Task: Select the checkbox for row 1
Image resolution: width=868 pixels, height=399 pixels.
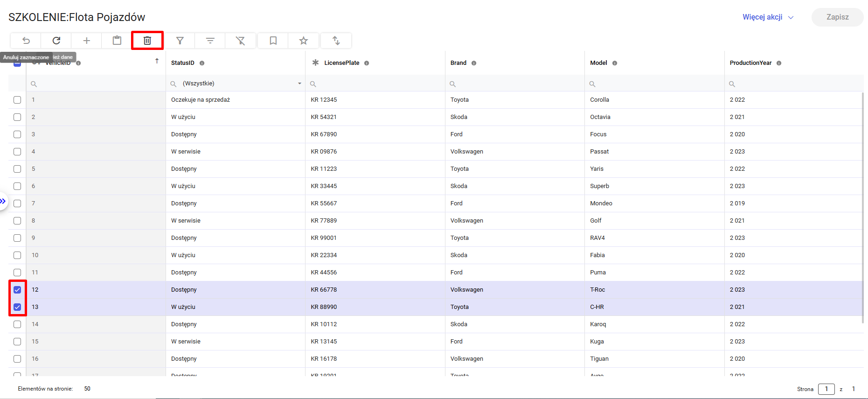Action: [17, 100]
